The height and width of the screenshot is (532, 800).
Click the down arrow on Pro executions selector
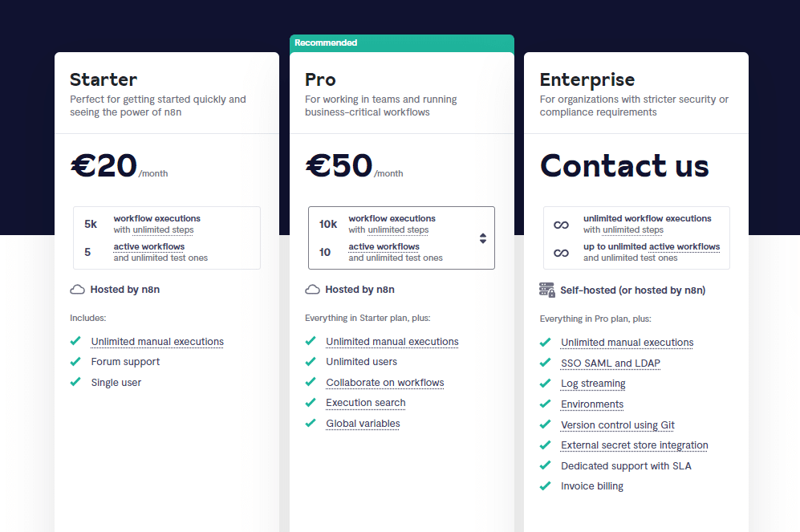[483, 242]
